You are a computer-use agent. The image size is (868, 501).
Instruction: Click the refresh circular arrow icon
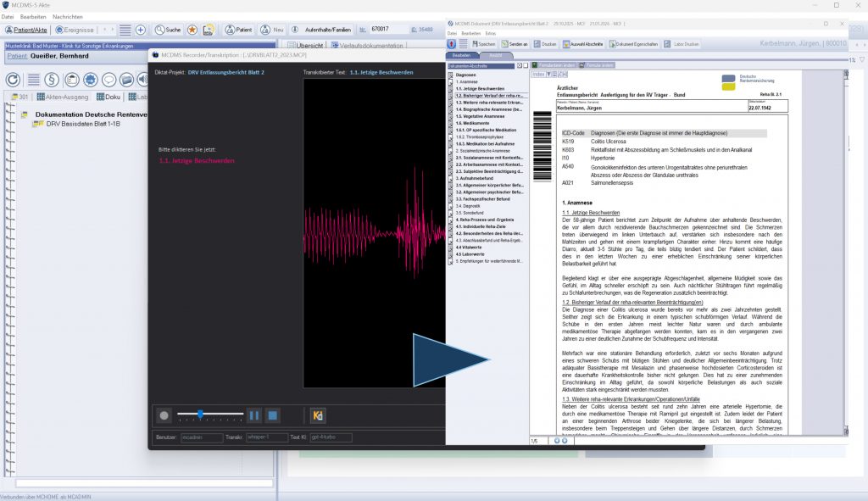13,80
